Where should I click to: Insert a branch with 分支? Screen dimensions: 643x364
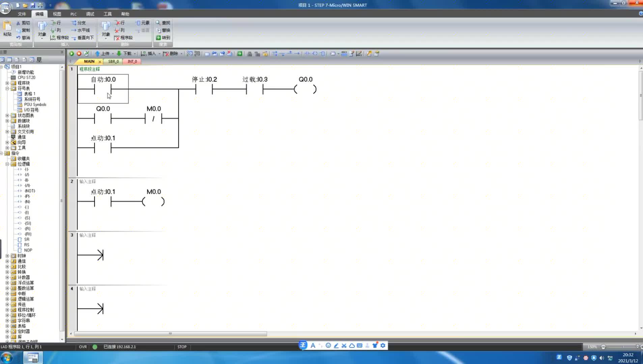[x=79, y=23]
